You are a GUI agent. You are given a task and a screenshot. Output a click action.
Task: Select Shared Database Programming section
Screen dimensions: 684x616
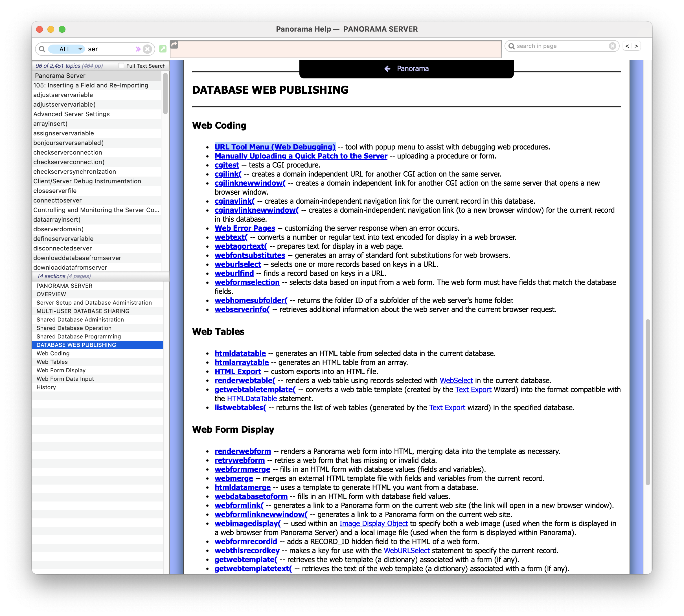(x=78, y=336)
